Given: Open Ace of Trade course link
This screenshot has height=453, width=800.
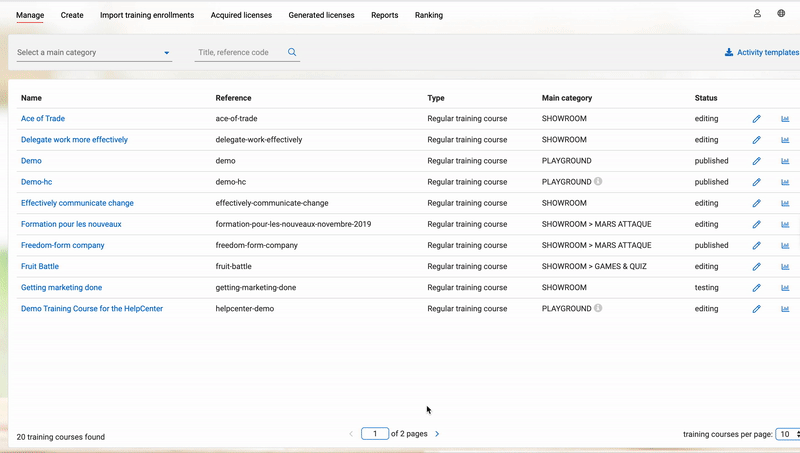Looking at the screenshot, I should [43, 118].
